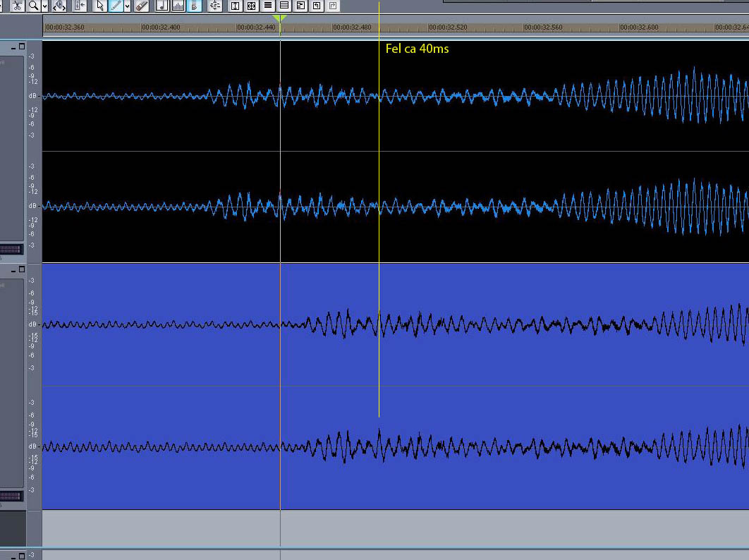Toggle the highlighted script toolbar button

(195, 6)
